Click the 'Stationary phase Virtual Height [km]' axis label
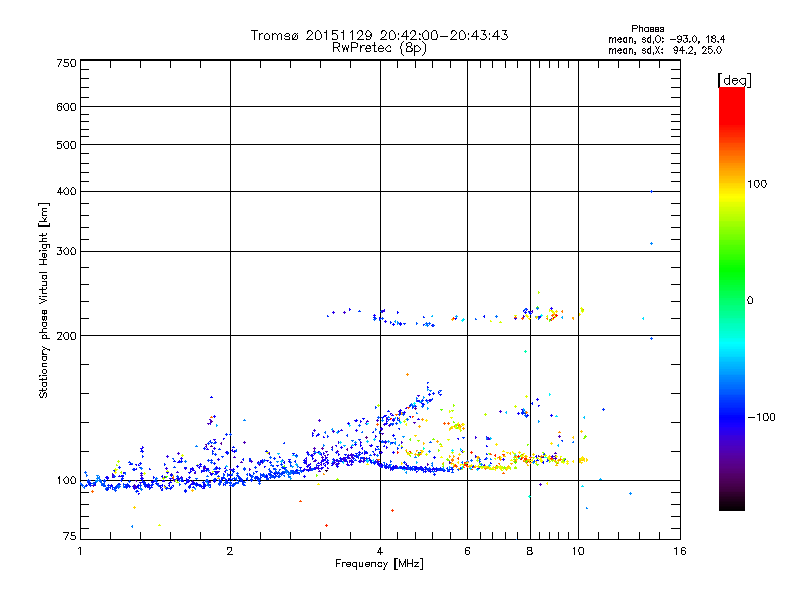This screenshot has height=600, width=800. coord(44,301)
